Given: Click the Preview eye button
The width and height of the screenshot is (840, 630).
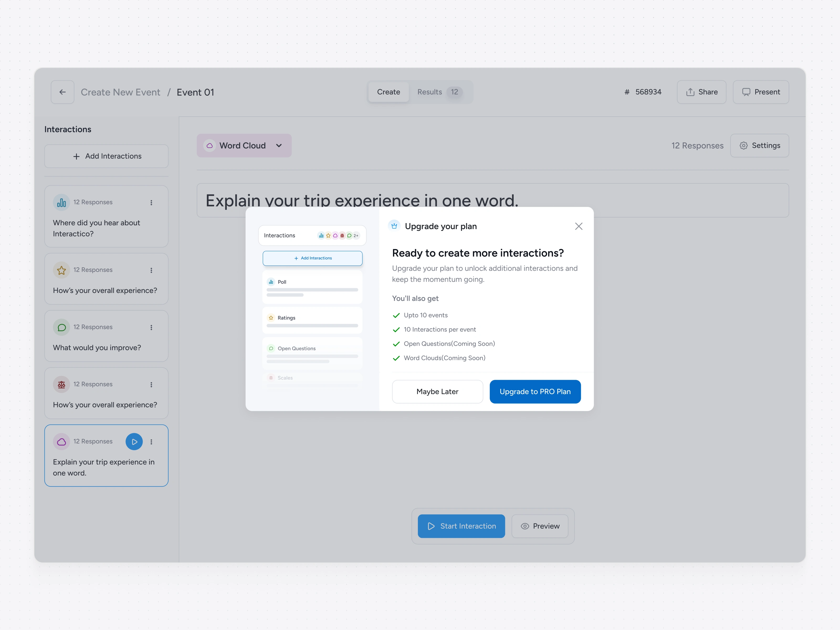Looking at the screenshot, I should point(540,526).
